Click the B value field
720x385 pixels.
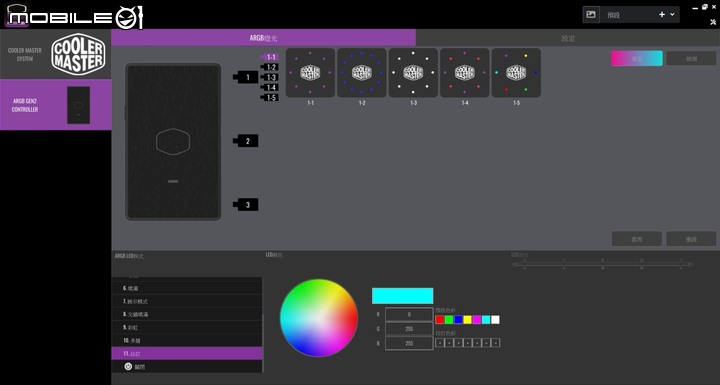pyautogui.click(x=409, y=343)
